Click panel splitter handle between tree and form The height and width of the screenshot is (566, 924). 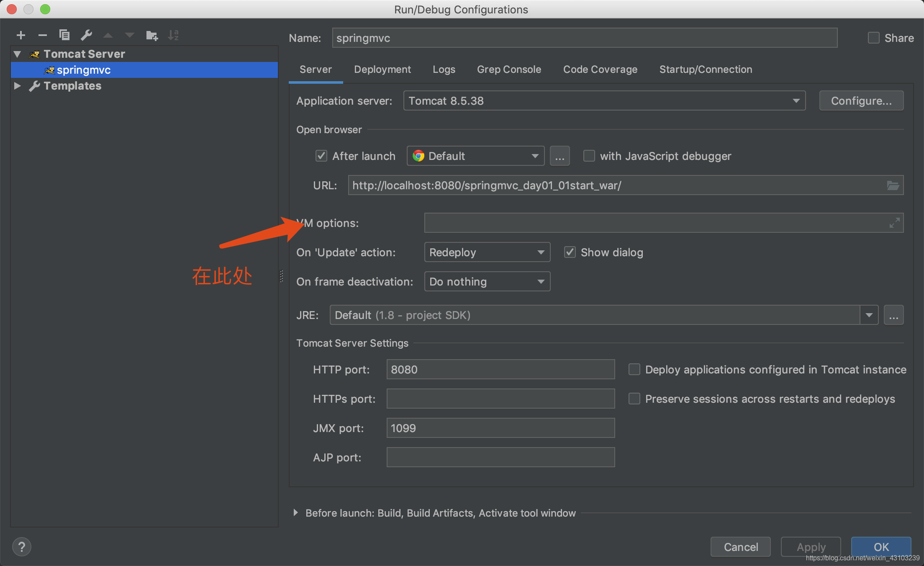[x=282, y=276]
